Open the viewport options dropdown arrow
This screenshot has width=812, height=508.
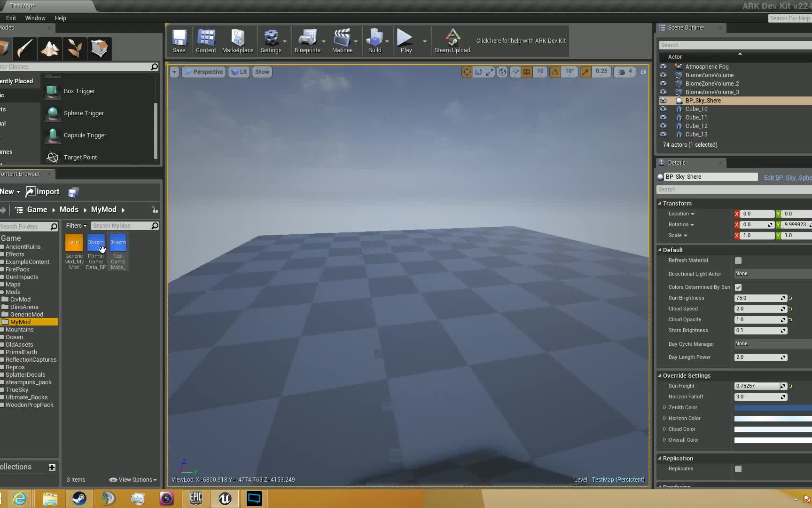(174, 72)
